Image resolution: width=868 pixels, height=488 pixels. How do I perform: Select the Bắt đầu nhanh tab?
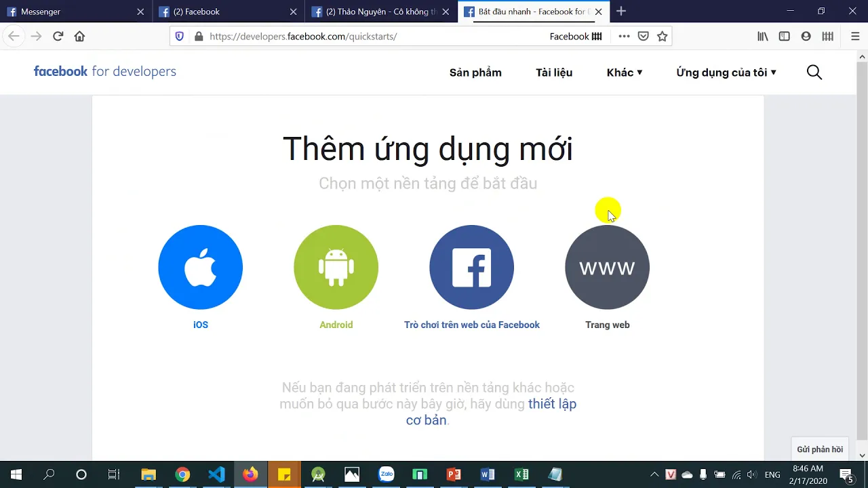(x=534, y=12)
